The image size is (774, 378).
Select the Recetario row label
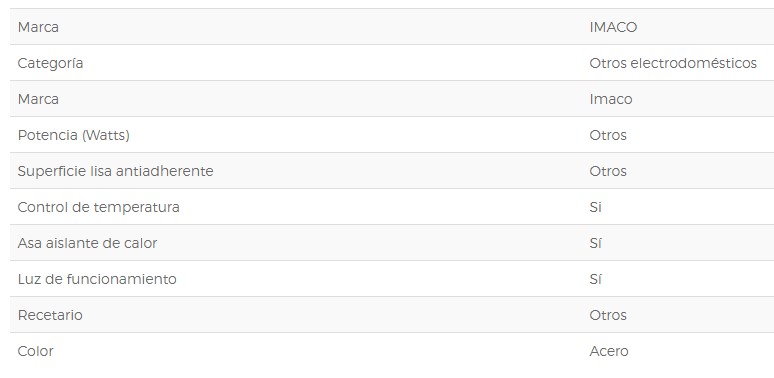tap(50, 315)
